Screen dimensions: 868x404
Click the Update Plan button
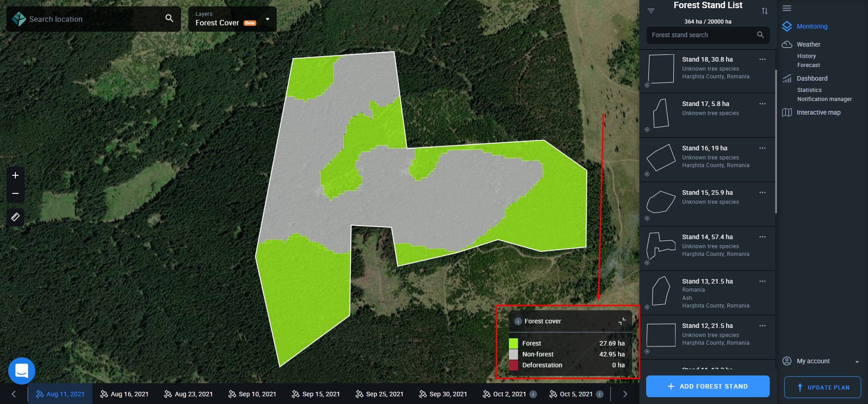click(x=822, y=387)
